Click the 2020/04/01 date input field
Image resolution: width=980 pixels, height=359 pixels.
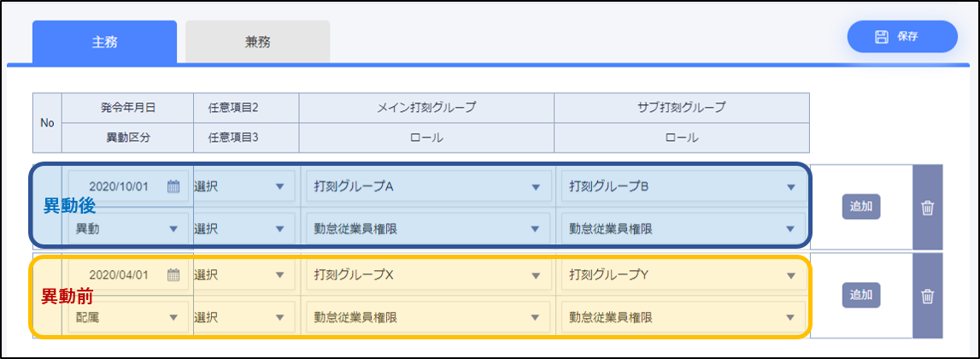tap(118, 275)
